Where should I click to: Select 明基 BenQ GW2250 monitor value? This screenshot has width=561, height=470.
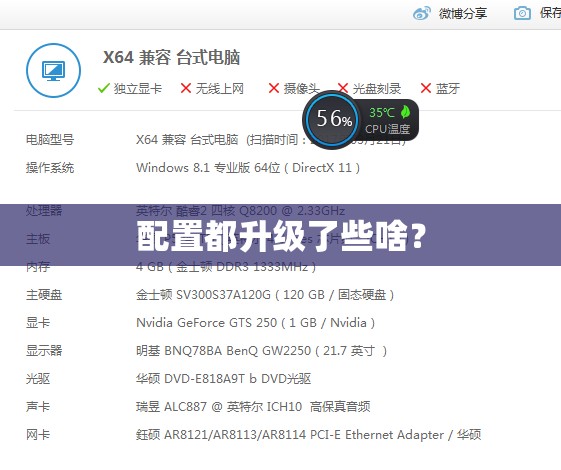tap(262, 351)
